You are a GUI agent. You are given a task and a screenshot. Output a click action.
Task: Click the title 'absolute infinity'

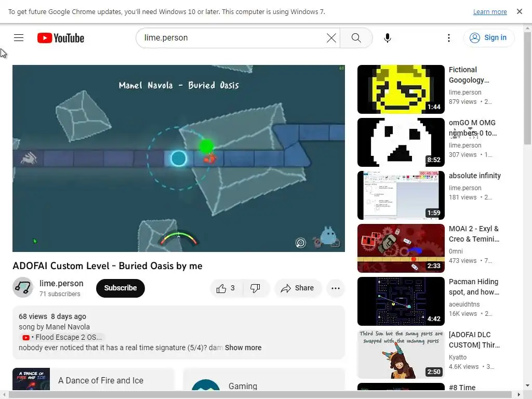pyautogui.click(x=475, y=176)
